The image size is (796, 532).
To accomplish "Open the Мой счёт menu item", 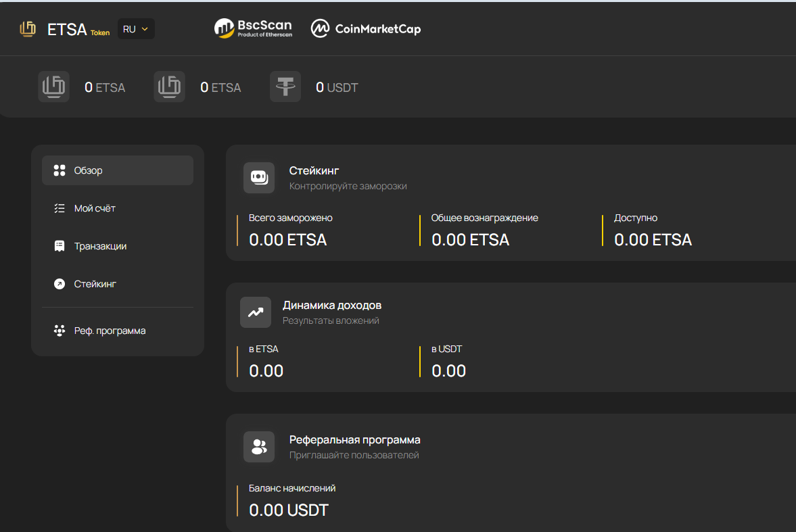I will (118, 208).
